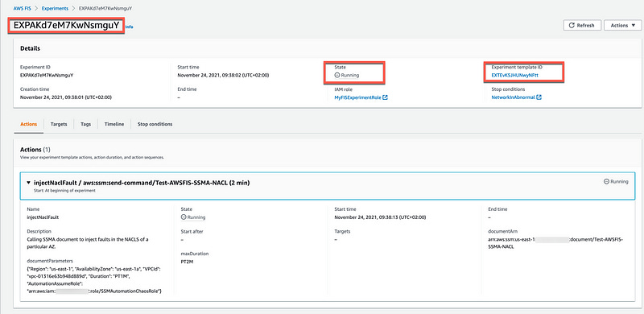Select the Start time value 09:38:02 in Details
The image size is (644, 314).
(224, 75)
